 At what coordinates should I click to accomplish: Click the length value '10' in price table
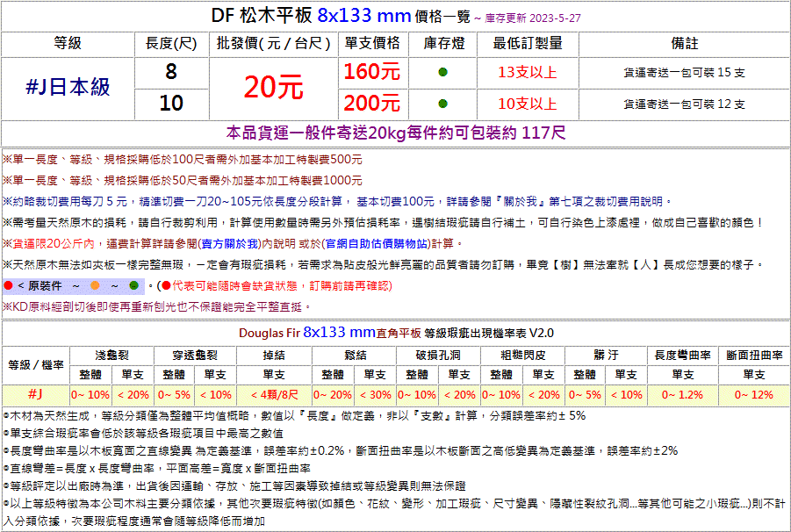(x=171, y=104)
